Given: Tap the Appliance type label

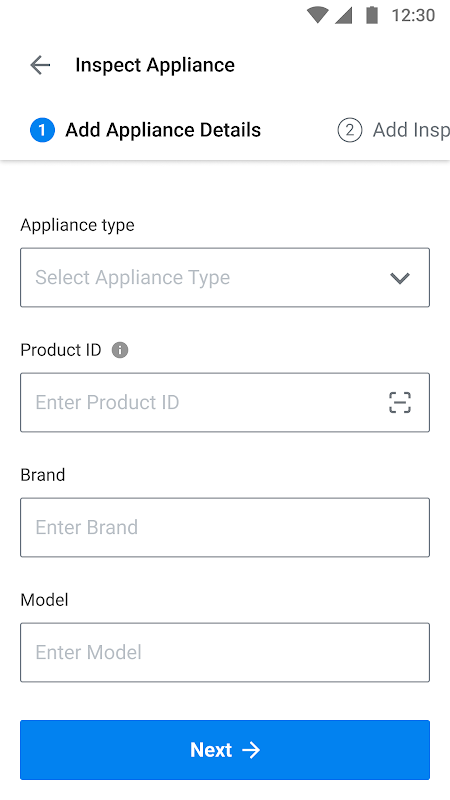Looking at the screenshot, I should (78, 226).
